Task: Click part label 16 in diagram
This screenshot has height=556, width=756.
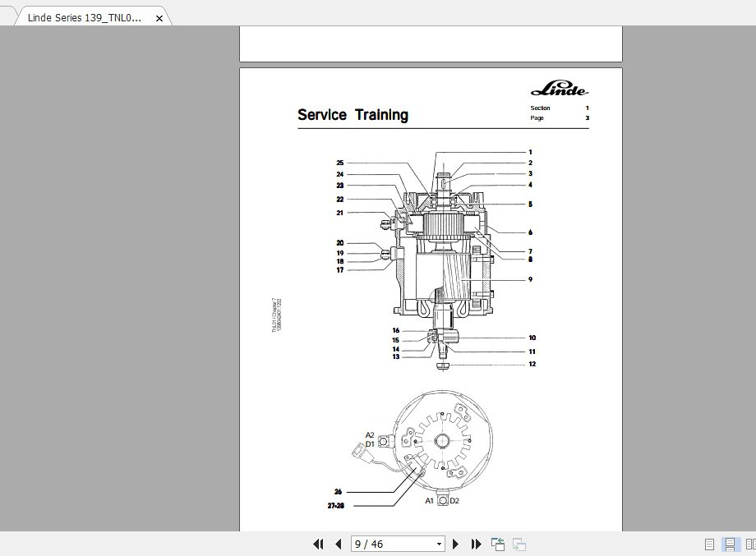Action: pos(396,330)
